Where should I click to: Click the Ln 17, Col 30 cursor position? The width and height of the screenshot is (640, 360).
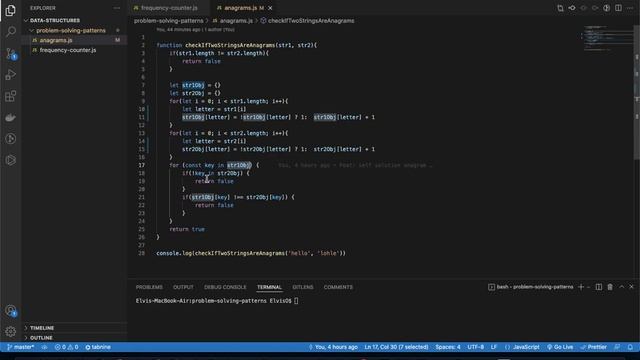(x=396, y=347)
